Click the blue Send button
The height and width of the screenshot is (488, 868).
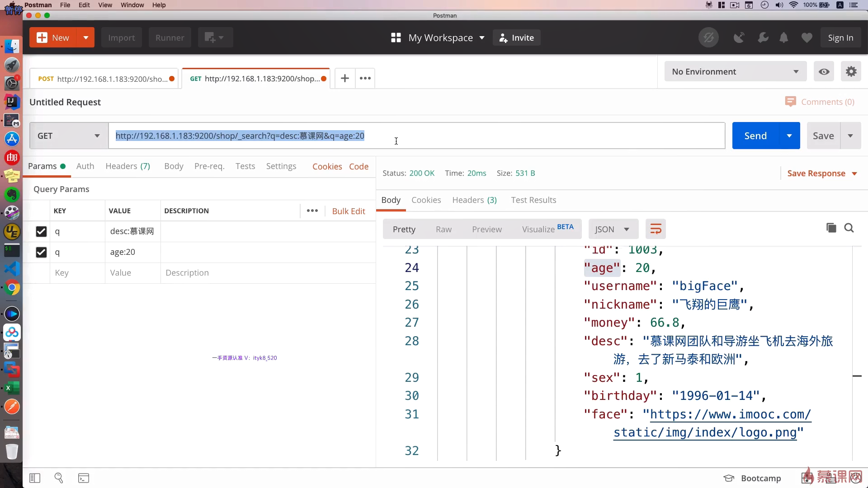pyautogui.click(x=755, y=136)
